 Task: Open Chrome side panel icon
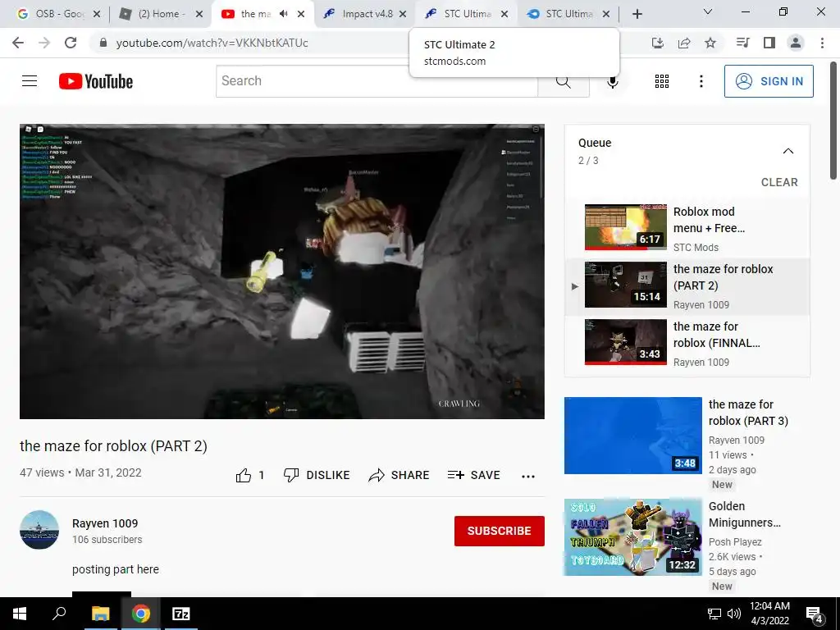coord(769,43)
